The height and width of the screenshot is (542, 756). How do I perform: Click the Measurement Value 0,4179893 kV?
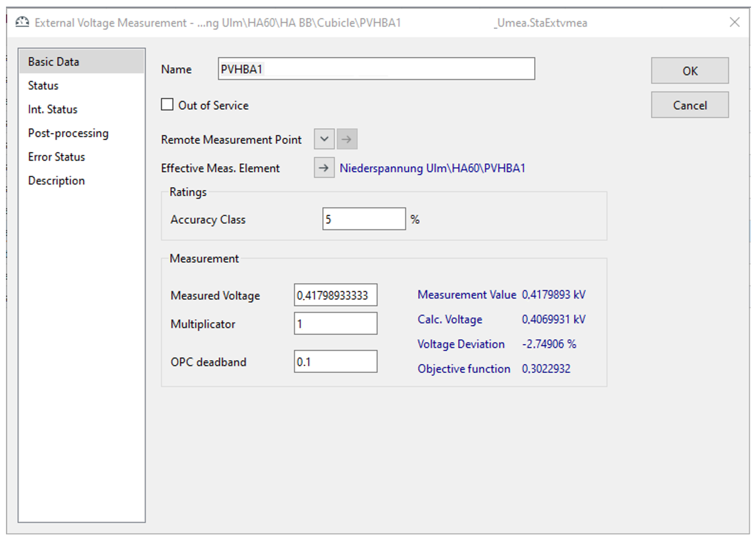554,295
